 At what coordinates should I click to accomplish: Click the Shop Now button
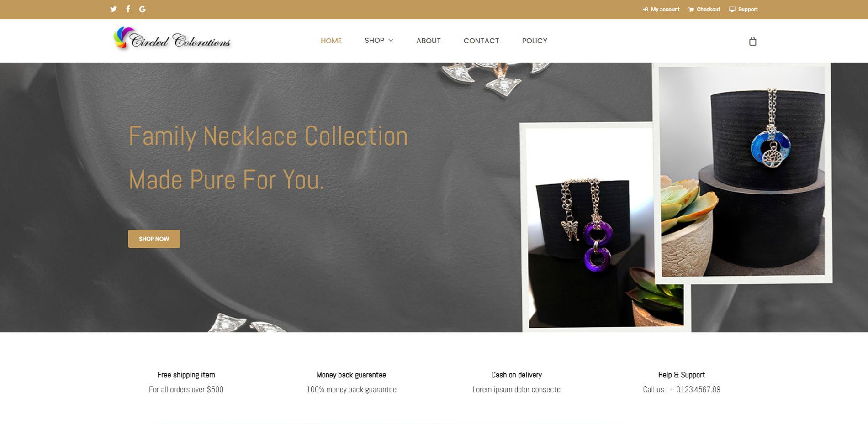(154, 239)
